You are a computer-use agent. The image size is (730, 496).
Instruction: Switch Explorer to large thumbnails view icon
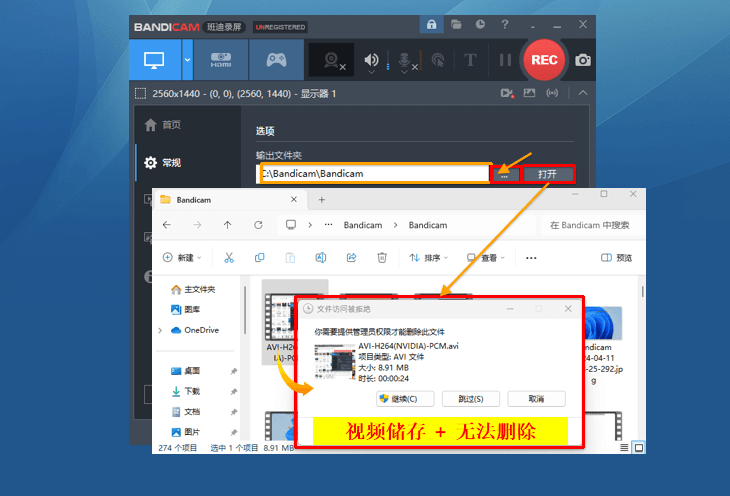[639, 448]
